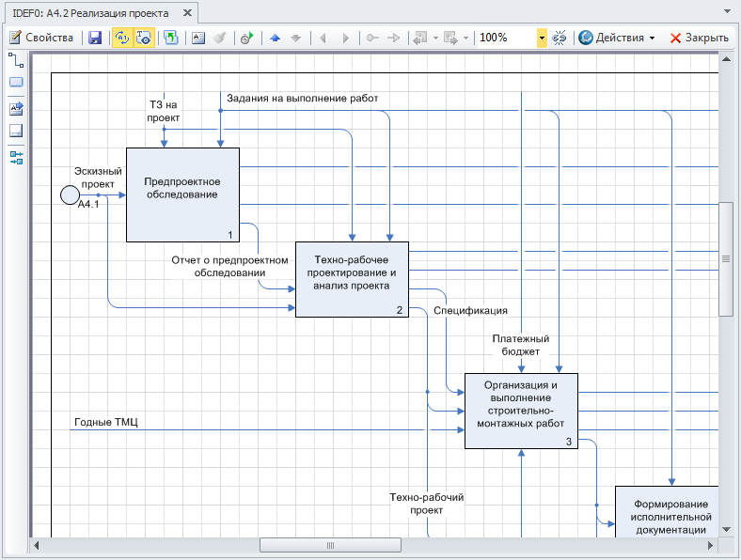Click the blue up arrow navigation icon
Screen dimensions: 741x560
[275, 38]
